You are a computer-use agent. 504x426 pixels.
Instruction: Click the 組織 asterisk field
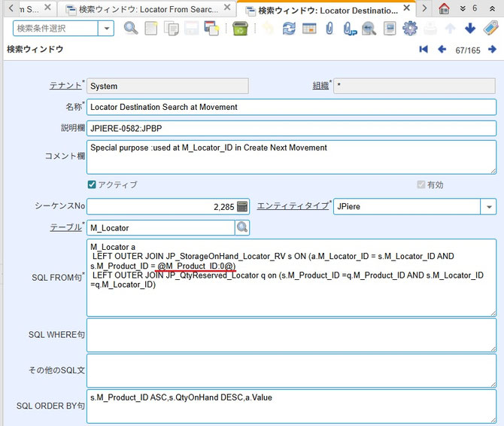tap(414, 86)
